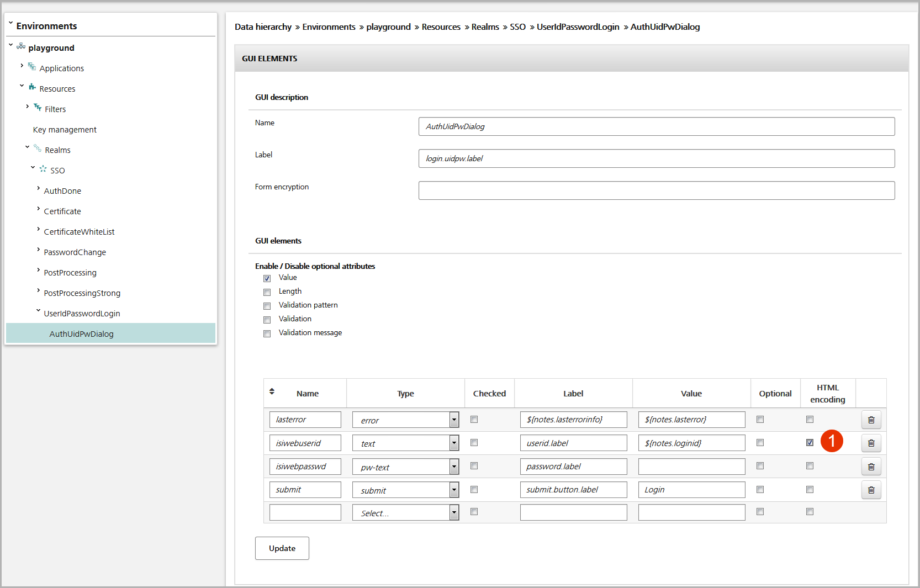Open Resources in the breadcrumb path

441,27
